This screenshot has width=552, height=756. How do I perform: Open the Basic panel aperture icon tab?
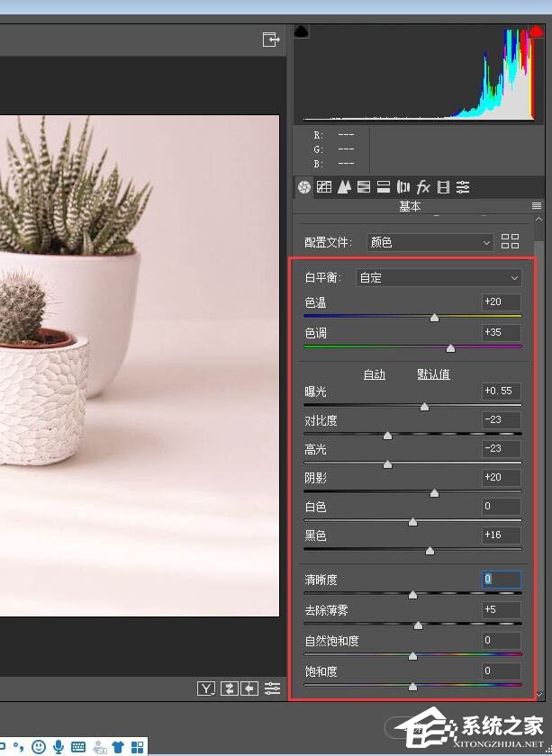pos(304,187)
